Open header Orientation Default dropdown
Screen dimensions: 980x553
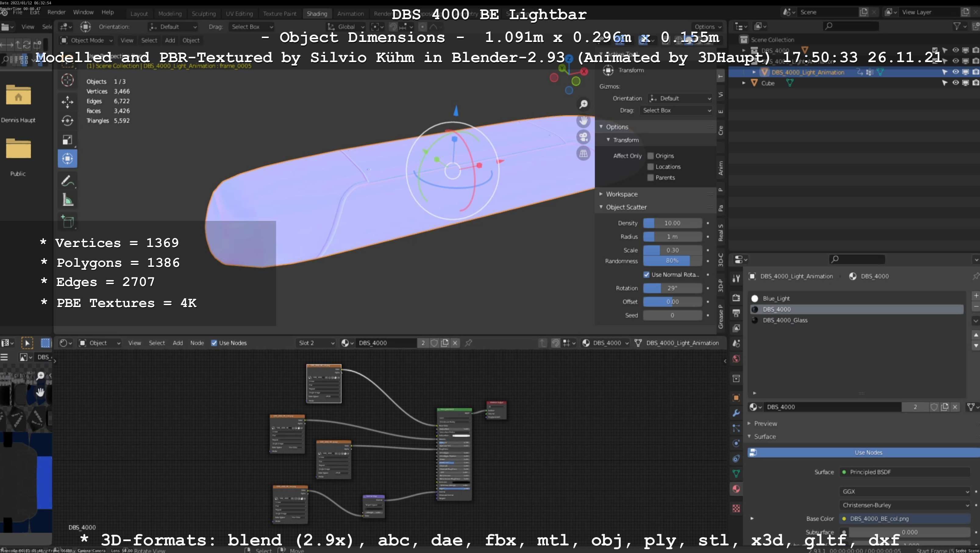[x=173, y=27]
